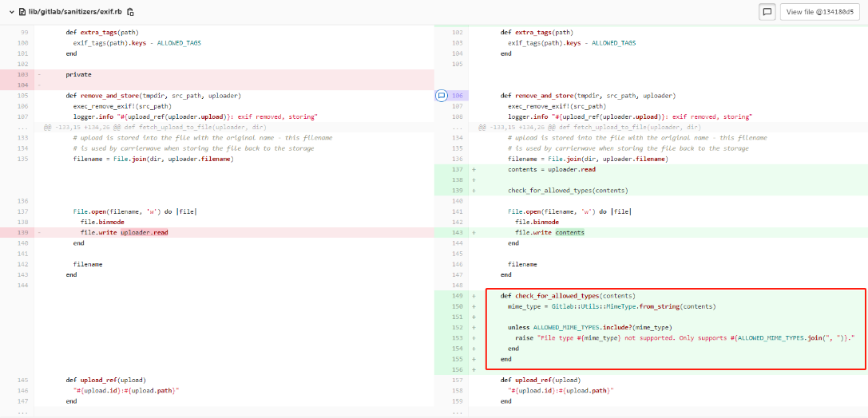The image size is (868, 418).
Task: Click old line 99 'def extra_tags(path)'
Action: click(x=102, y=33)
